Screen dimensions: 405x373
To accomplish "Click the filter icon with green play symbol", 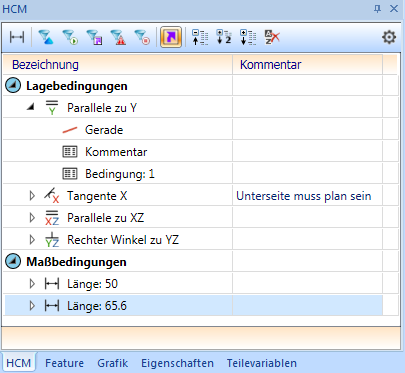I will click(70, 37).
